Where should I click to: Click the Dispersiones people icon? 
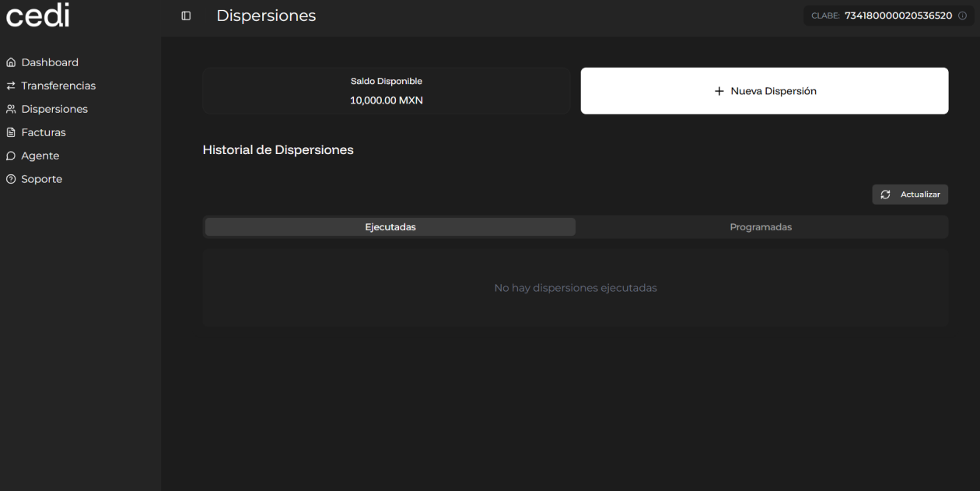coord(11,109)
